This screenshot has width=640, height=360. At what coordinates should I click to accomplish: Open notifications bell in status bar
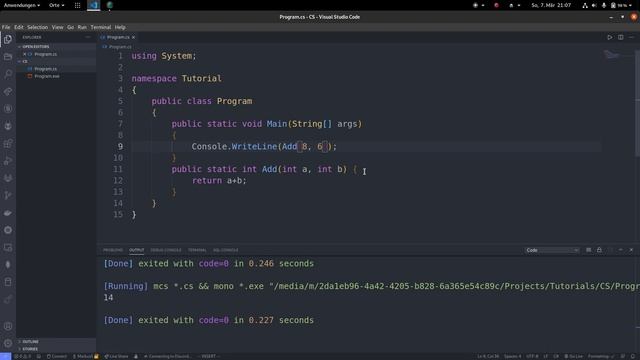click(x=633, y=356)
